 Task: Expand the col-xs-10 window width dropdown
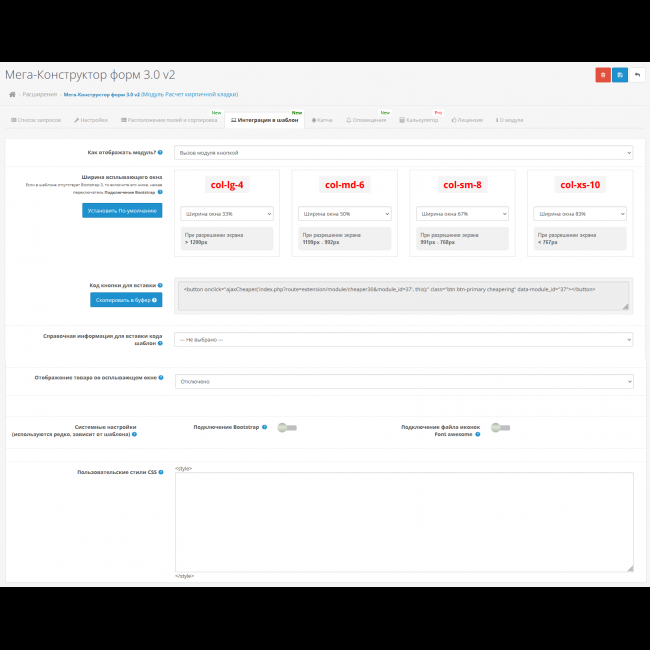(580, 213)
